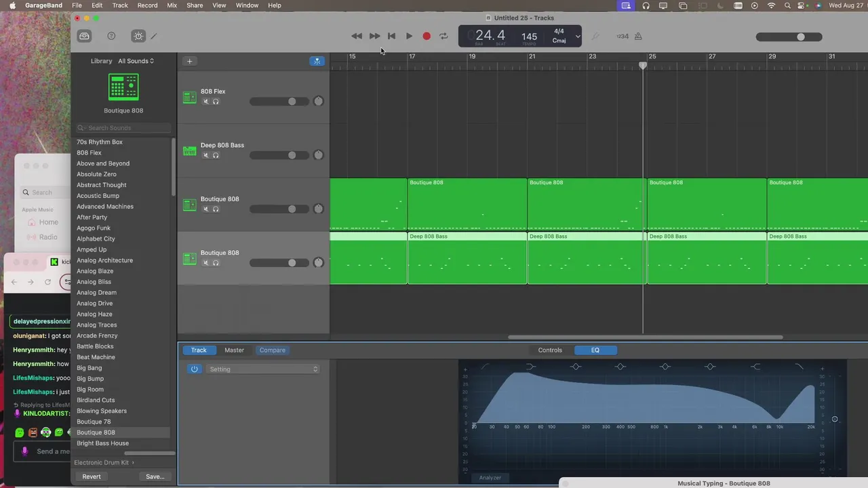This screenshot has height=488, width=868.
Task: Open Wi-Fi status in menu bar
Action: [771, 5]
